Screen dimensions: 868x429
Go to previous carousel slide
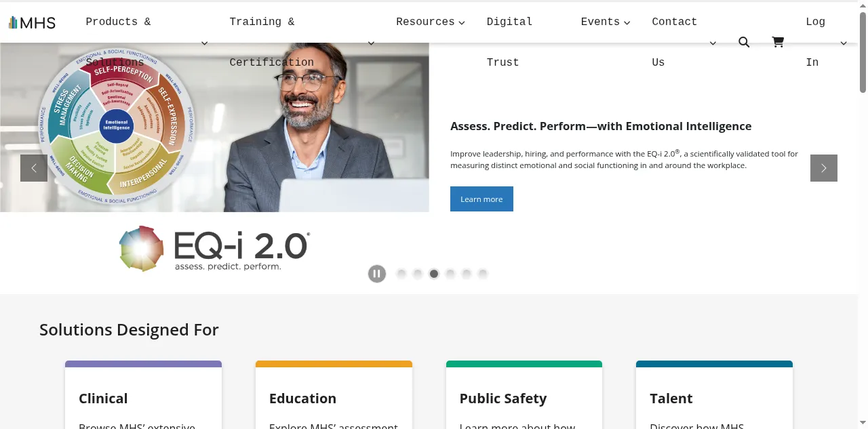coord(34,168)
